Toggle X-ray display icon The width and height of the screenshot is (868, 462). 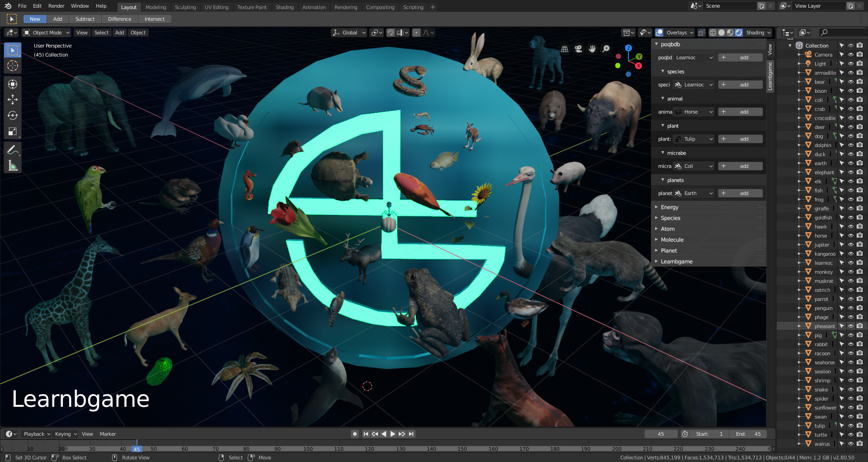pyautogui.click(x=701, y=33)
